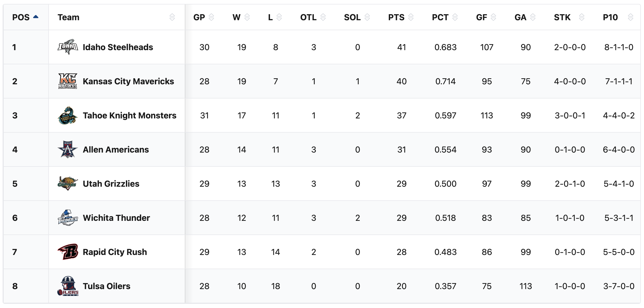
Task: Open the Idaho Steelheads team name link
Action: click(118, 47)
